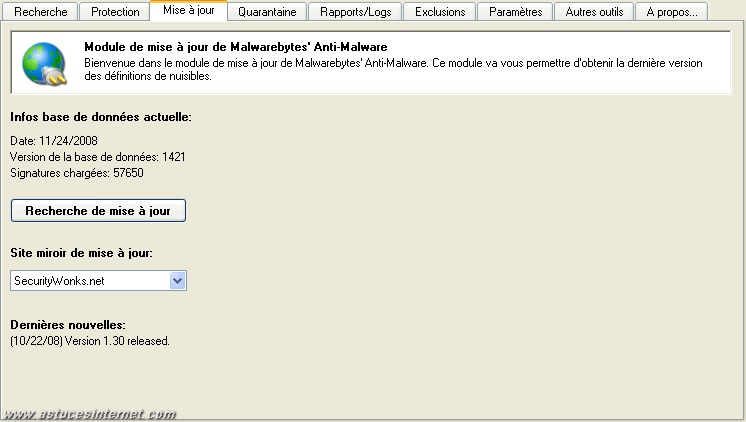Click the Dernières nouvelles heading

68,325
